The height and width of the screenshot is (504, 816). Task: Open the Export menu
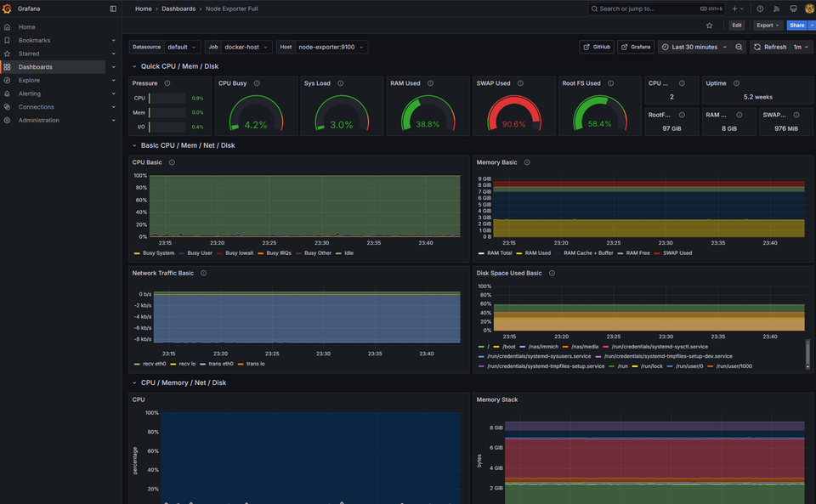766,25
